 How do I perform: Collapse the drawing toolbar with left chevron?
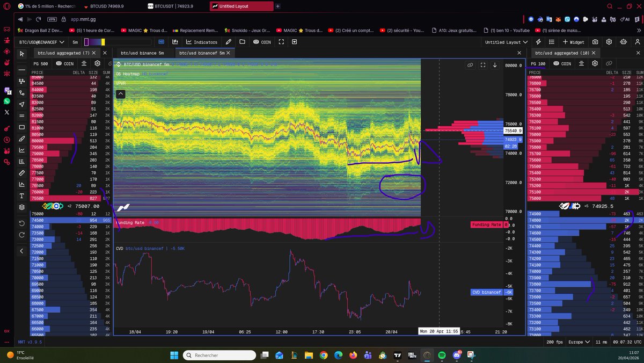[x=22, y=251]
